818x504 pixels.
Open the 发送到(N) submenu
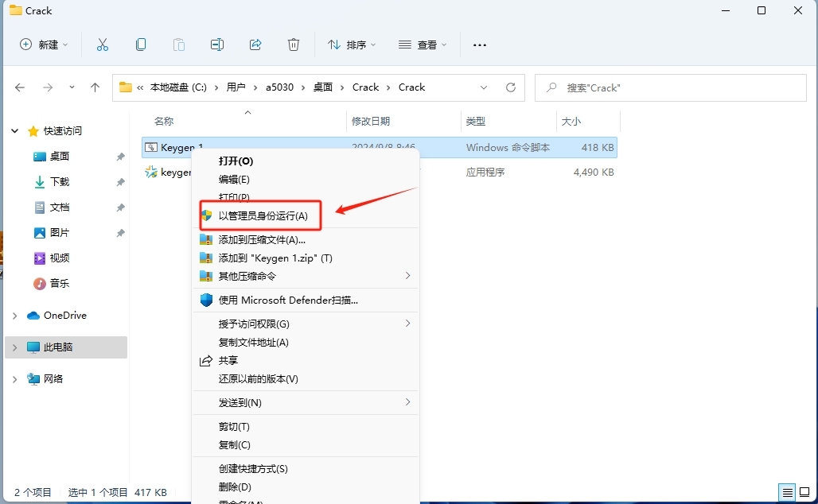coord(306,403)
